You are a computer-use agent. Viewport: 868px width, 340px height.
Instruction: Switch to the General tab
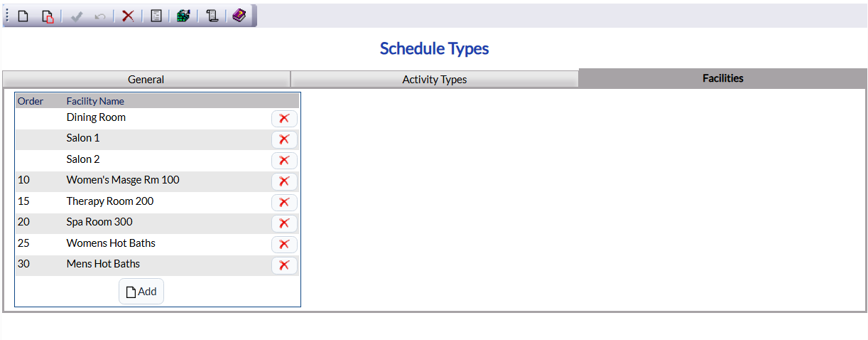click(x=146, y=79)
